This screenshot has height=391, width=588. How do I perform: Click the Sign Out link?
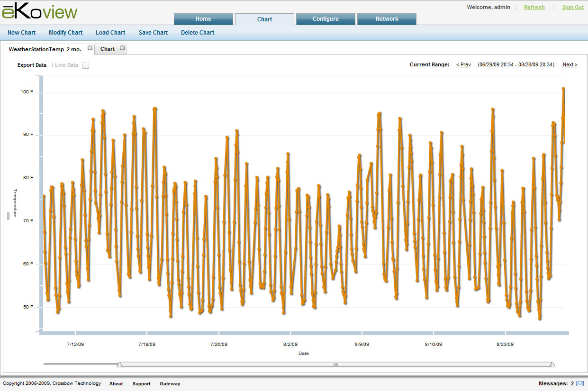[x=572, y=7]
